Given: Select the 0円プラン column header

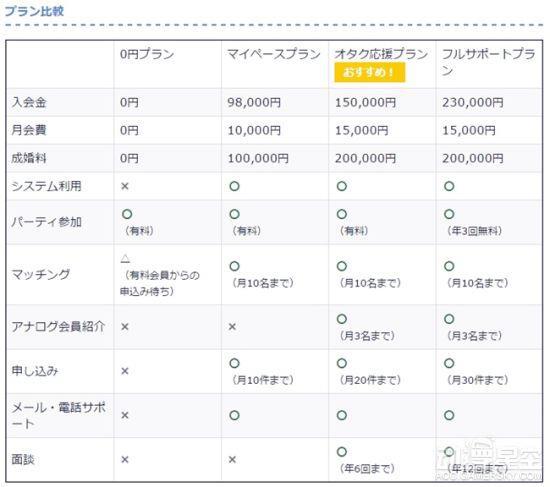Looking at the screenshot, I should click(147, 54).
